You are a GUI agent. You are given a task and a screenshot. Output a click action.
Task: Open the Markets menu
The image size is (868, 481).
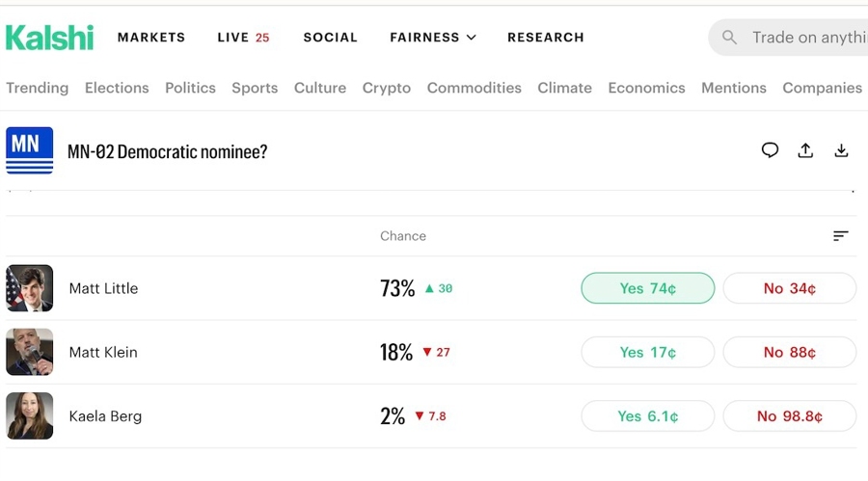tap(151, 38)
